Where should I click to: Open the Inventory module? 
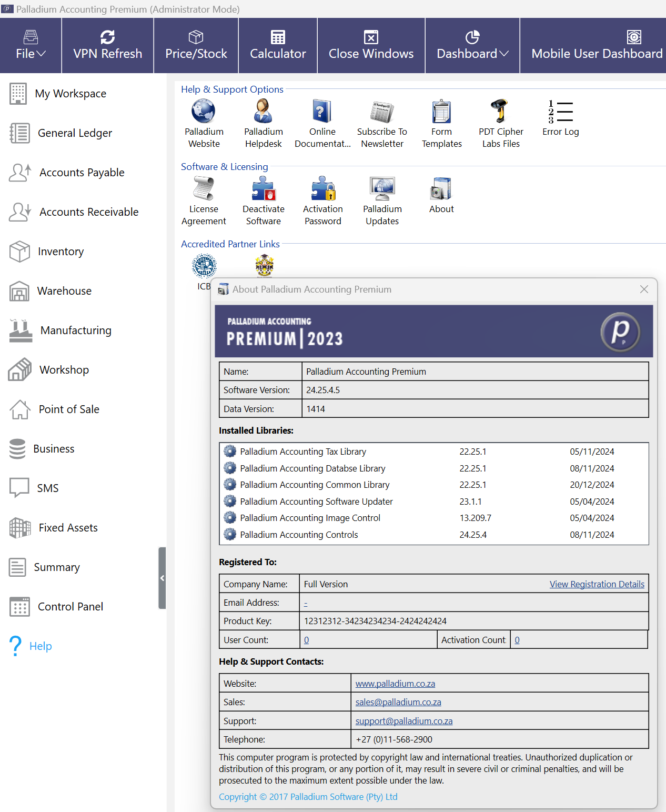click(x=46, y=252)
